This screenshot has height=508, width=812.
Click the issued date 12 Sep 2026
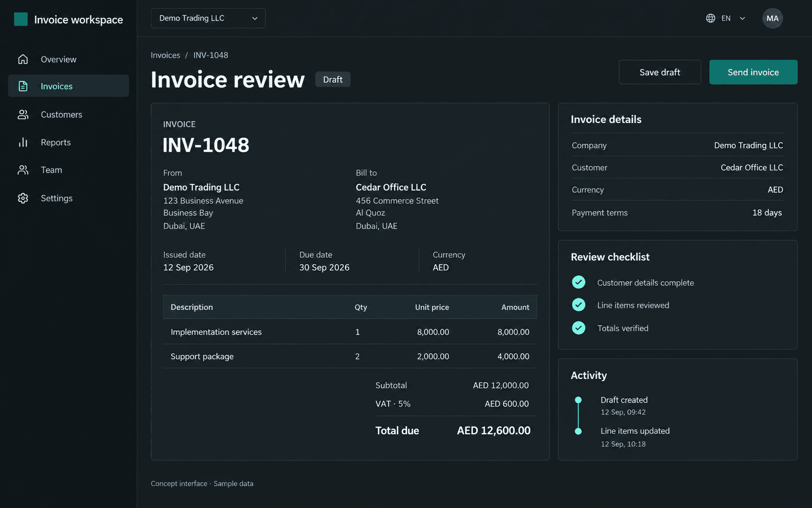188,267
